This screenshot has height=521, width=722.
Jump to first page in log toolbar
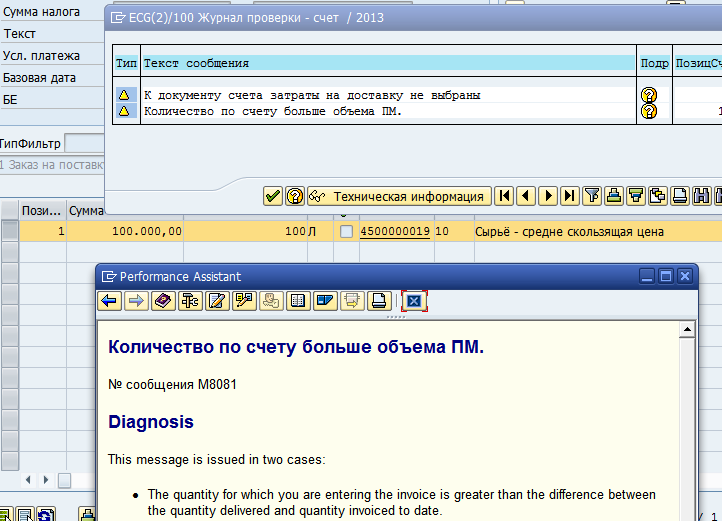tap(505, 196)
